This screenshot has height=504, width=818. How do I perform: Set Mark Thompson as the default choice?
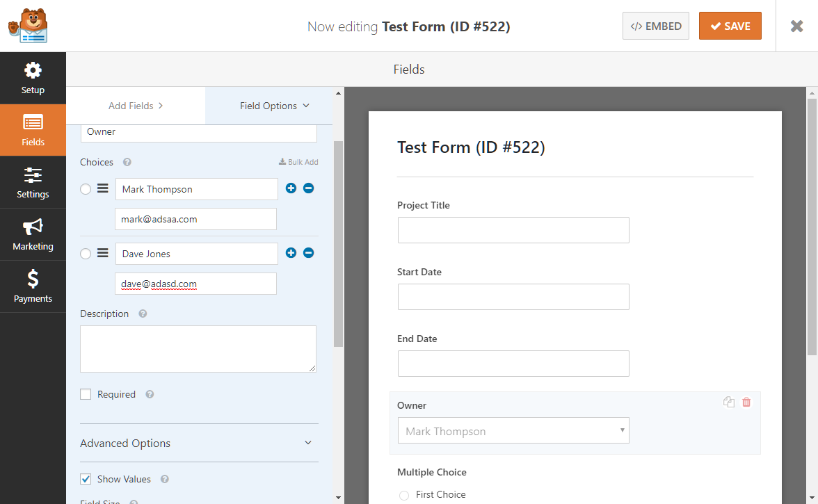84,188
